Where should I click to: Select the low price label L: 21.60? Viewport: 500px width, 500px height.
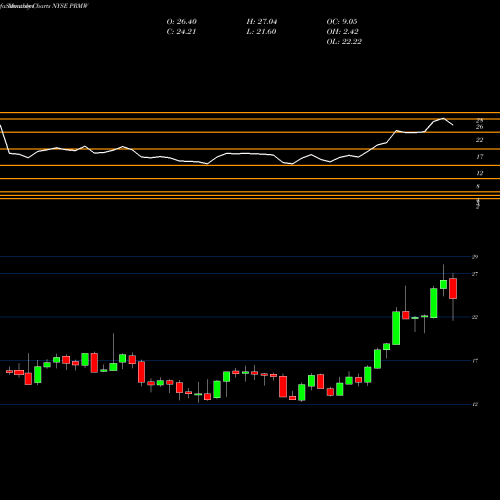[x=261, y=32]
